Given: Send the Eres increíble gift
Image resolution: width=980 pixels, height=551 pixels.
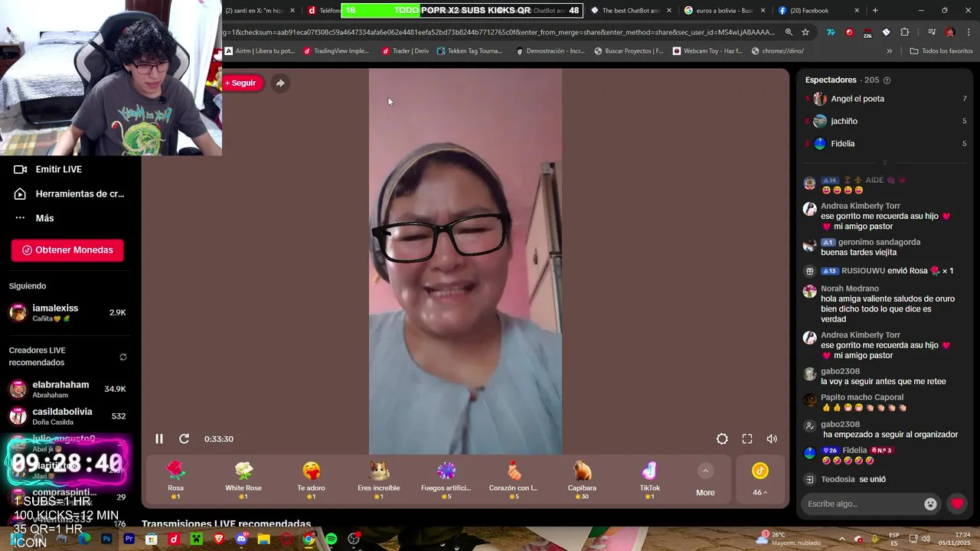Looking at the screenshot, I should click(379, 481).
